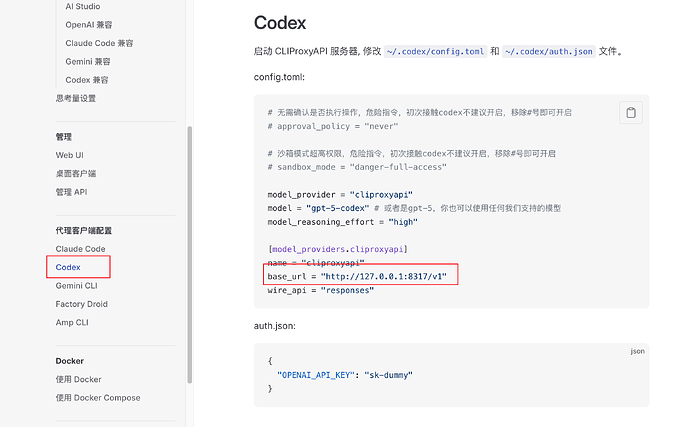
Task: Click the ~/.codex/config.toml inline code
Action: tap(435, 52)
